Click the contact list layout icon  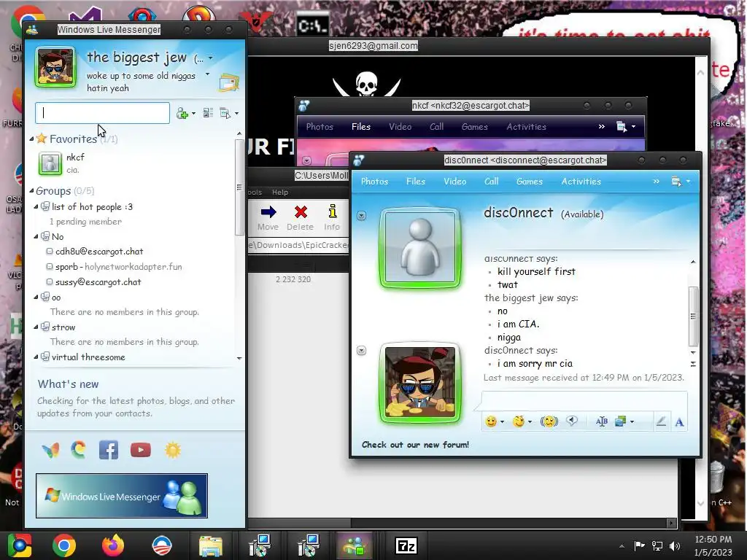pyautogui.click(x=208, y=113)
